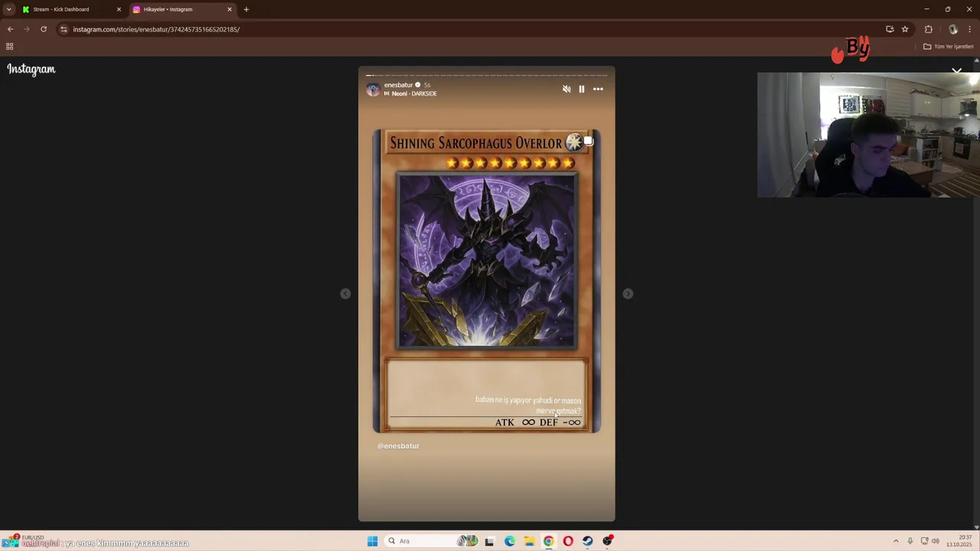The height and width of the screenshot is (551, 980).
Task: Open the apps grid in bookmarks bar
Action: click(x=9, y=47)
